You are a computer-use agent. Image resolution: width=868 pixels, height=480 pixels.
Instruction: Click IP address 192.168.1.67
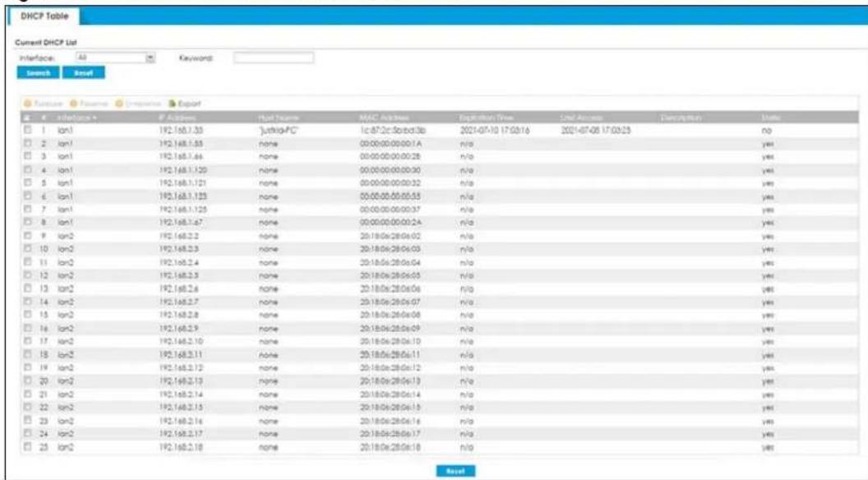pyautogui.click(x=181, y=223)
